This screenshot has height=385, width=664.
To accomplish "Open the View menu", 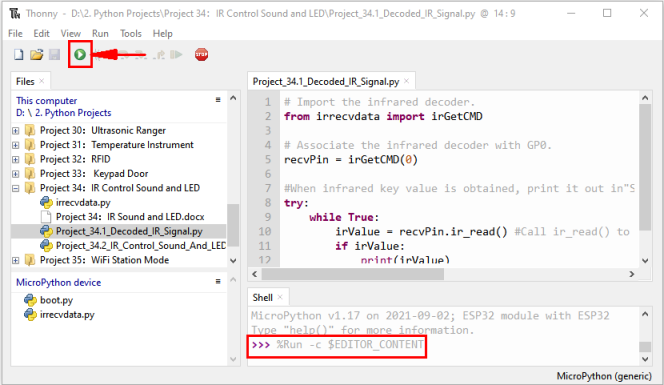I will pos(71,33).
